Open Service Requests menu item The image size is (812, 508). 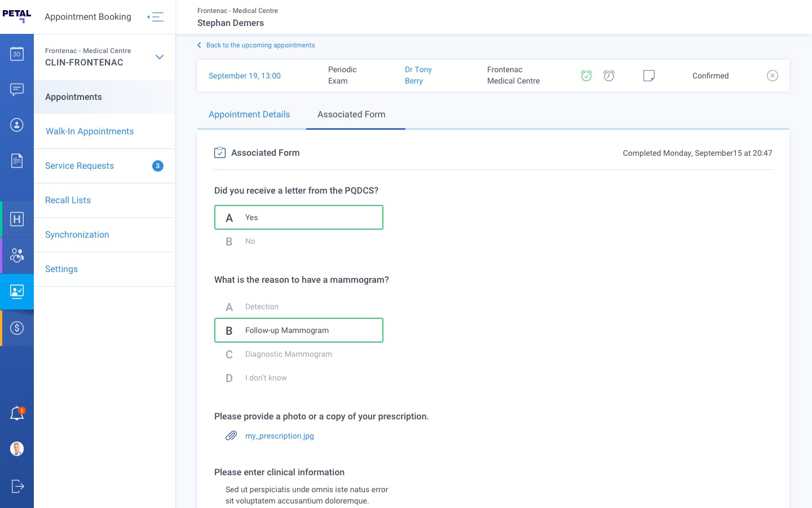80,166
